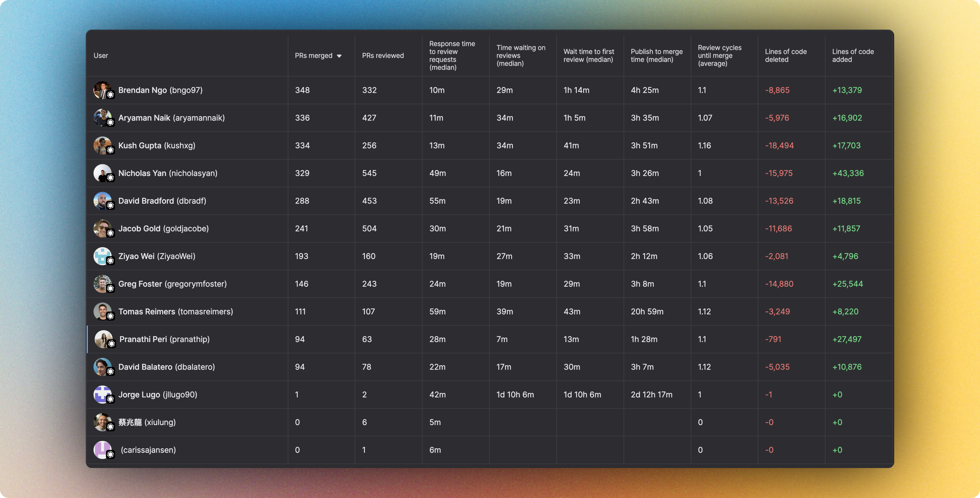The image size is (980, 498).
Task: Click David Balatero's +10,876 lines added value
Action: 847,367
